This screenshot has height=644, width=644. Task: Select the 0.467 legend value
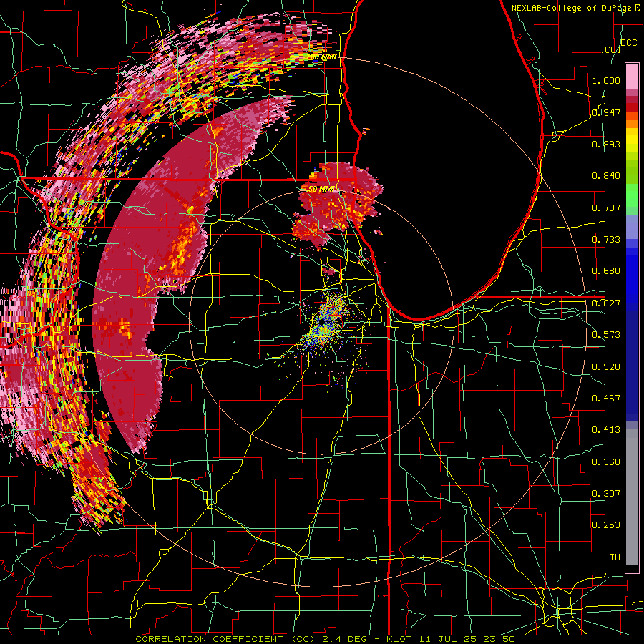pos(606,398)
